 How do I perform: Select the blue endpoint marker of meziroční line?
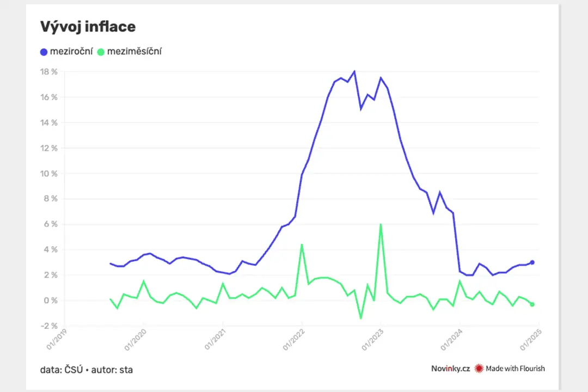(532, 262)
